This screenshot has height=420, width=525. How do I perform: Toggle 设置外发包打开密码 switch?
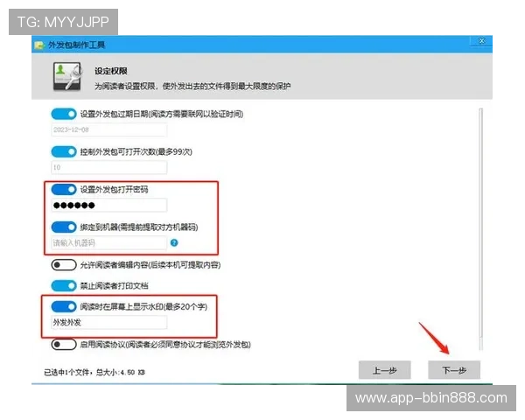tap(64, 190)
